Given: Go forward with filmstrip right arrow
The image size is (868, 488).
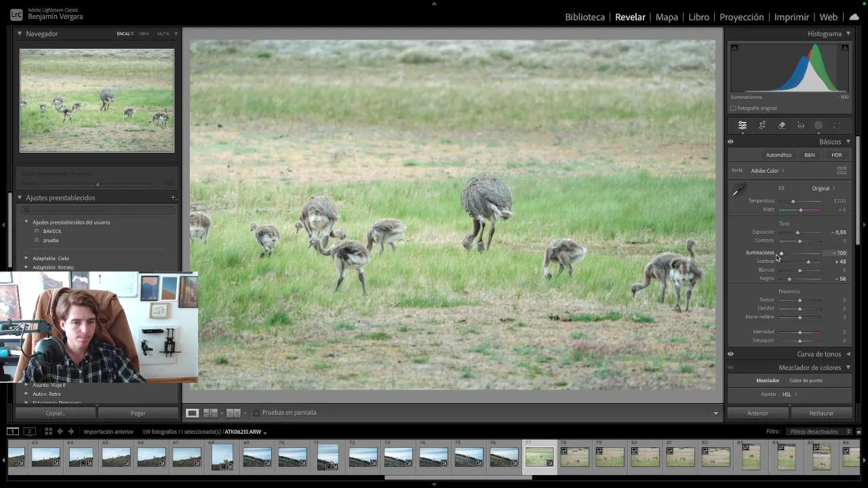Looking at the screenshot, I should (x=71, y=431).
